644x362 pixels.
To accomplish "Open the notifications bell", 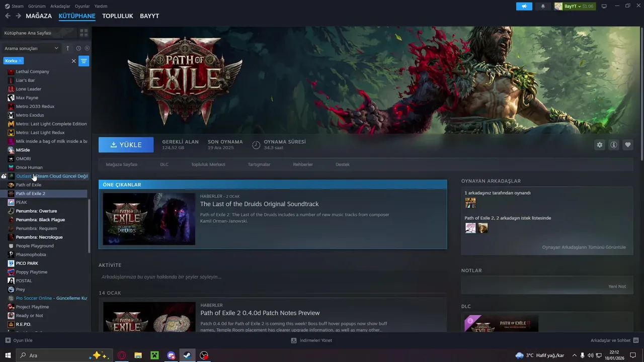I will tap(543, 6).
